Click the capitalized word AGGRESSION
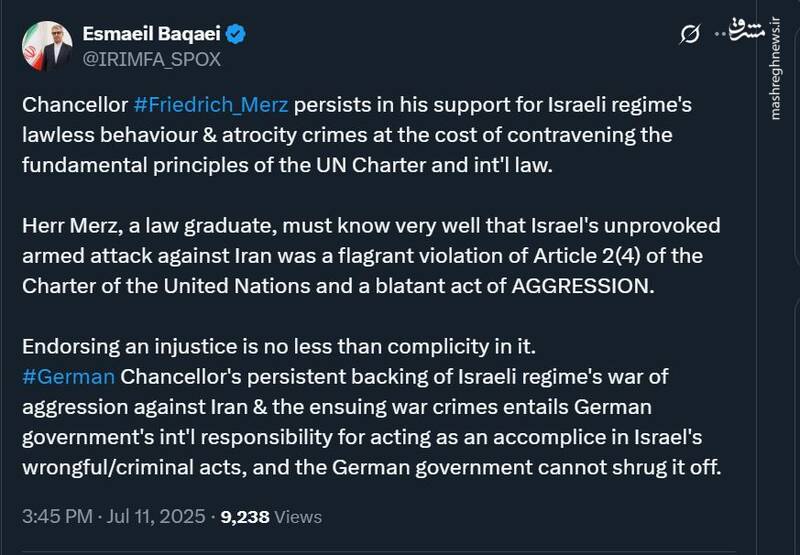This screenshot has height=555, width=800. (x=579, y=283)
